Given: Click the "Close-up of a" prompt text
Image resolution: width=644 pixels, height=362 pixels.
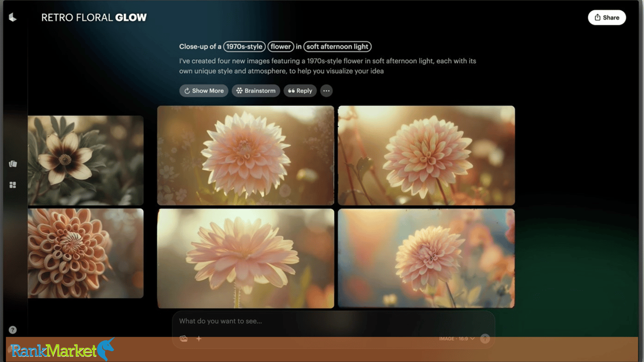Looking at the screenshot, I should (x=200, y=47).
